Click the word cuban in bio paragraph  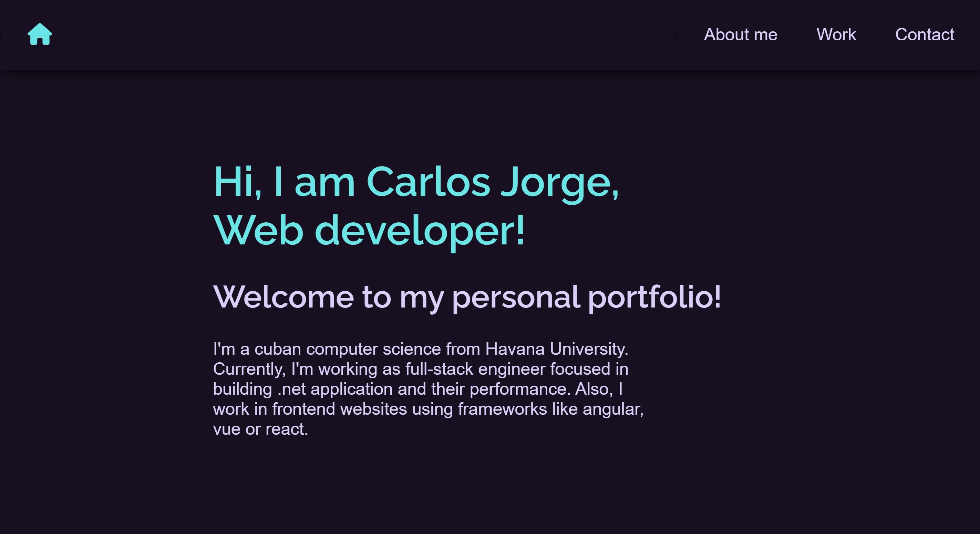(277, 349)
